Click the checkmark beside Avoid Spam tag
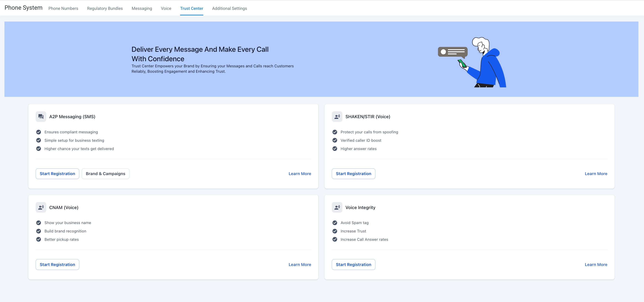Viewport: 644px width, 302px height. click(335, 222)
